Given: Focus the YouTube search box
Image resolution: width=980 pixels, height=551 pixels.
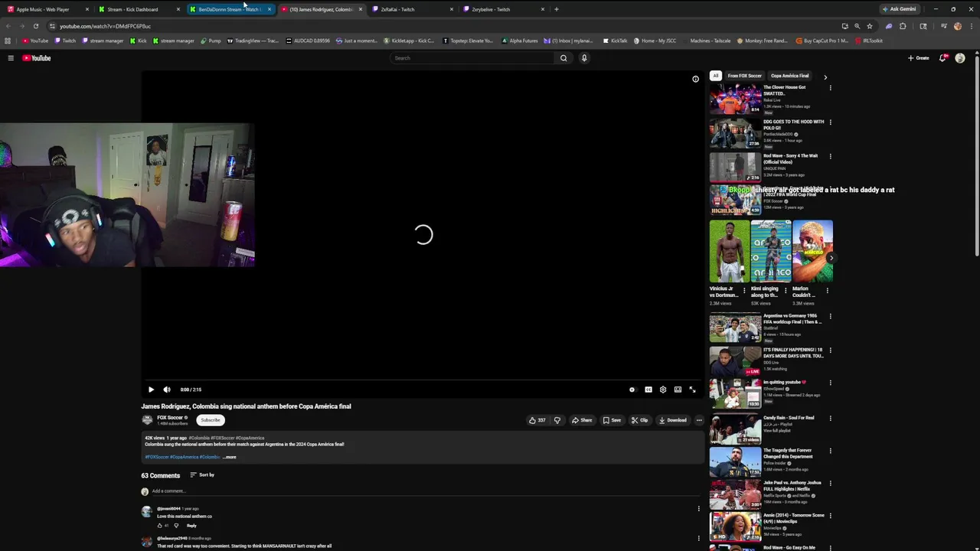Looking at the screenshot, I should click(472, 58).
